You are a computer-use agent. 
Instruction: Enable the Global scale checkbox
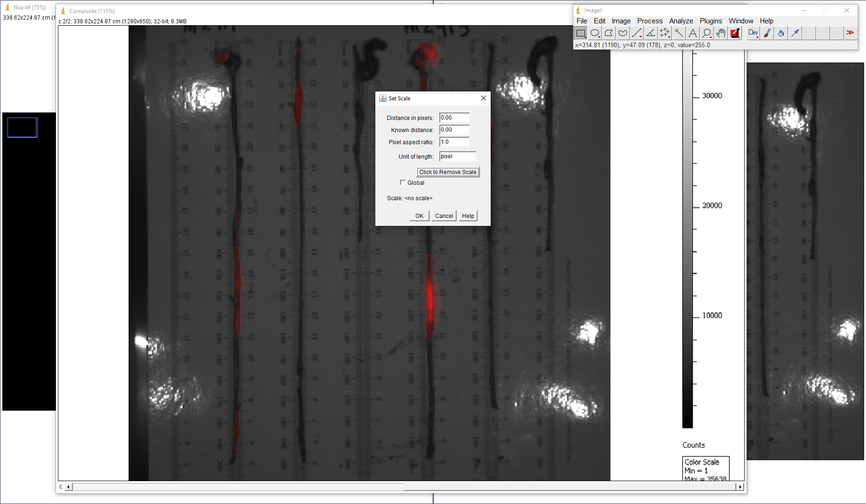pyautogui.click(x=403, y=183)
